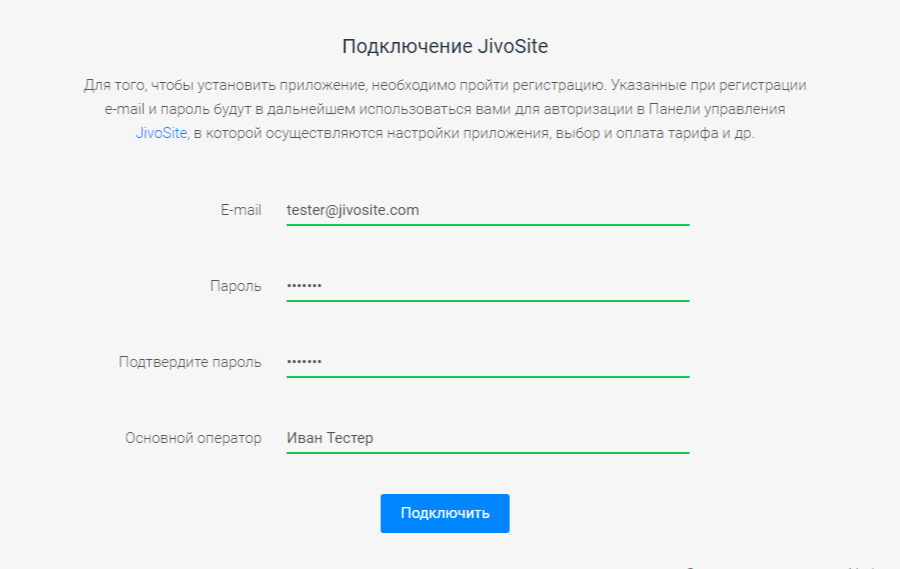Select the Подтвердите пароль field
This screenshot has width=900, height=569.
click(x=487, y=362)
